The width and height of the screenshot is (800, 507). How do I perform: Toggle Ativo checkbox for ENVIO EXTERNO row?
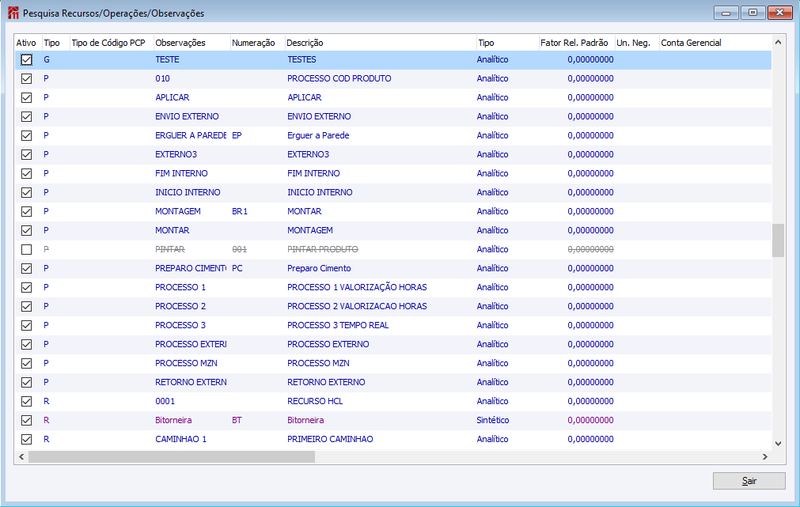(x=27, y=116)
